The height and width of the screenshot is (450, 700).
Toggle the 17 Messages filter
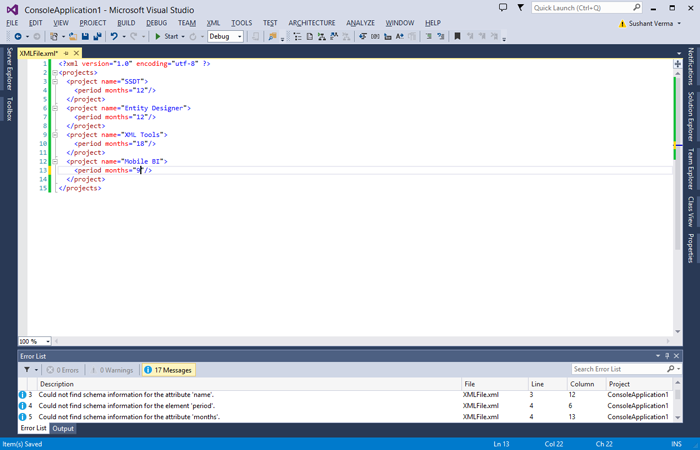(167, 369)
